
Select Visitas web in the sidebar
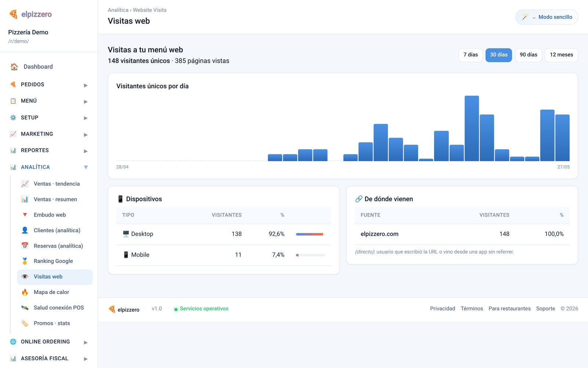point(55,277)
